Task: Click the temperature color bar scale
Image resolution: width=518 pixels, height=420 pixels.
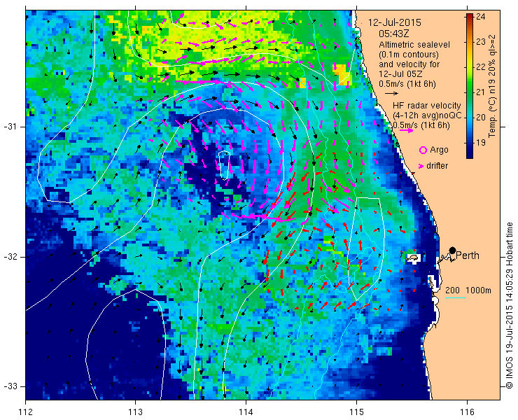Action: pyautogui.click(x=470, y=86)
